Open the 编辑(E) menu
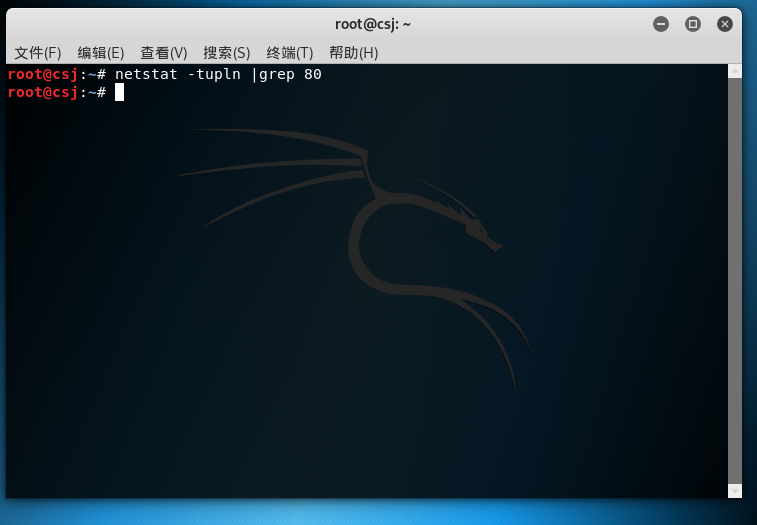This screenshot has height=525, width=757. pos(101,53)
